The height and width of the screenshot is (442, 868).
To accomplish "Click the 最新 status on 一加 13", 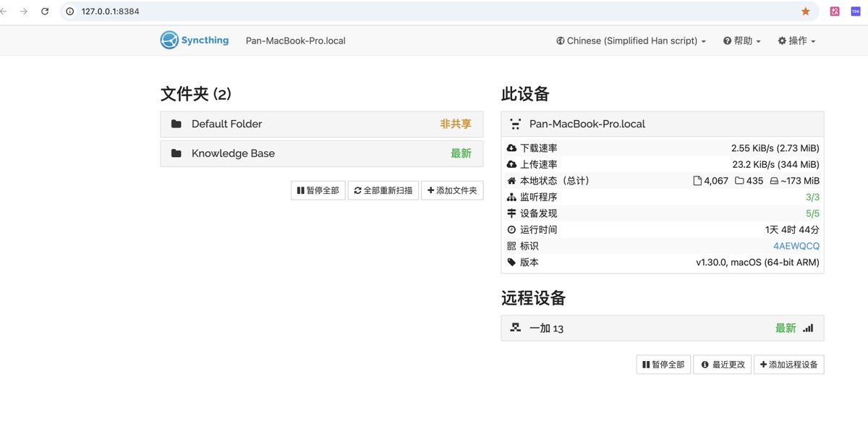I will pos(786,328).
